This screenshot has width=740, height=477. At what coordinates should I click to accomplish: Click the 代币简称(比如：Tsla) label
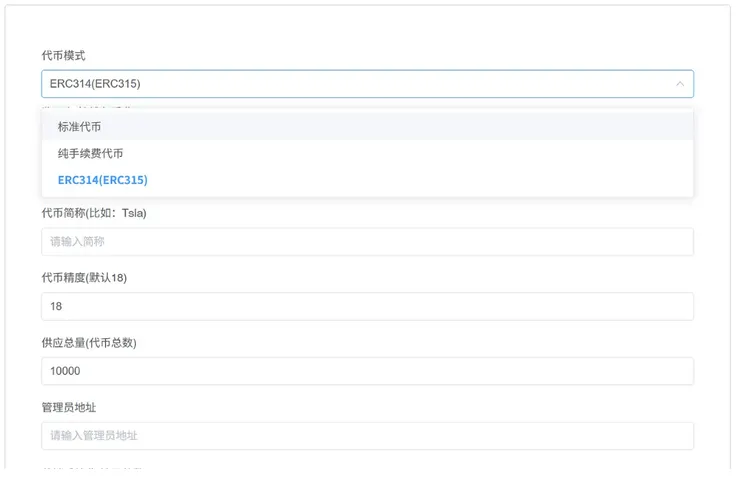[94, 213]
